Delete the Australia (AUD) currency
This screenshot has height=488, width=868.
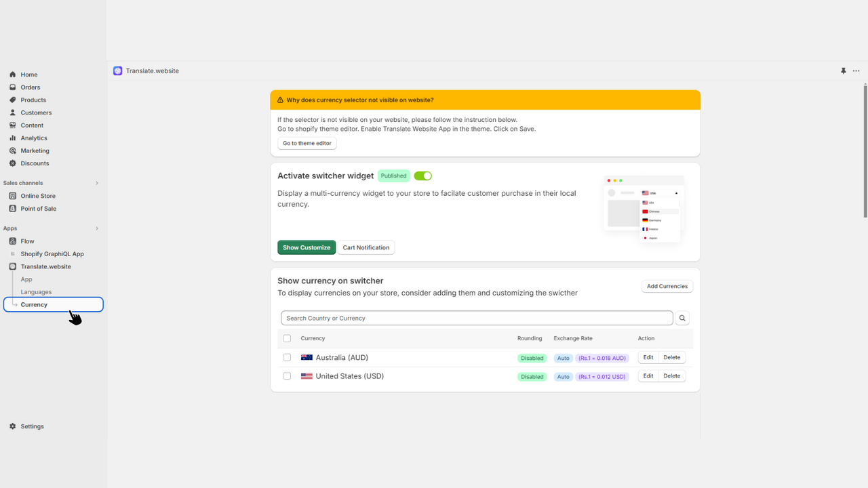[672, 357]
